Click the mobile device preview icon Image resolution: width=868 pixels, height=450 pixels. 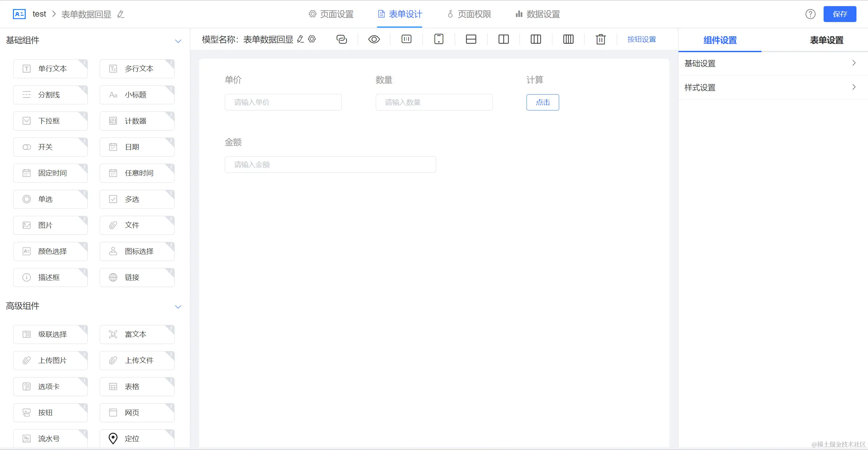(x=439, y=39)
